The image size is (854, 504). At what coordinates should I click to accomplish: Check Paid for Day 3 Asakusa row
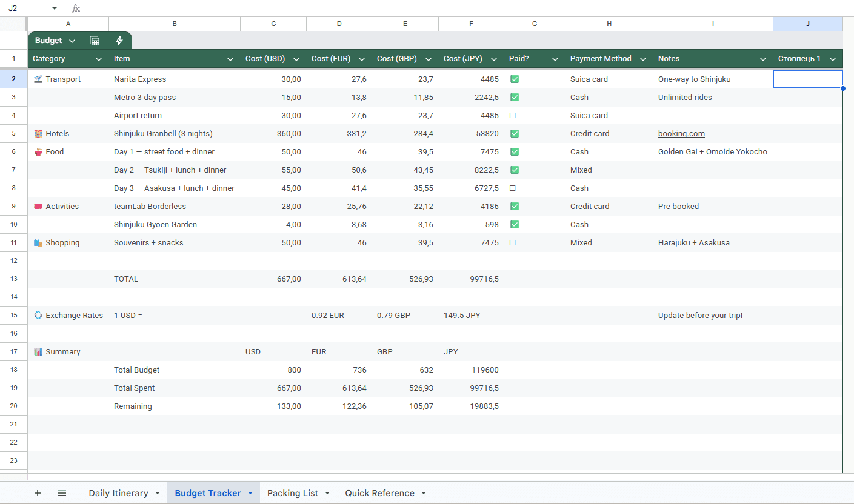click(x=513, y=188)
